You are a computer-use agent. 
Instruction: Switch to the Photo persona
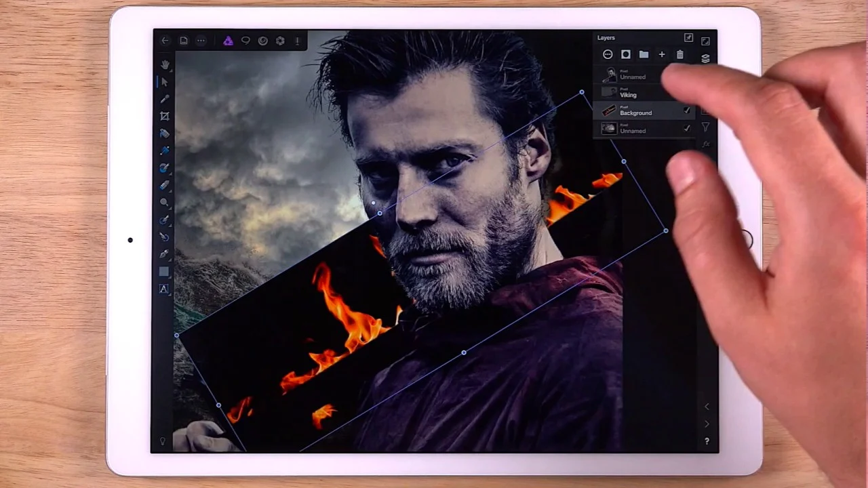point(228,41)
